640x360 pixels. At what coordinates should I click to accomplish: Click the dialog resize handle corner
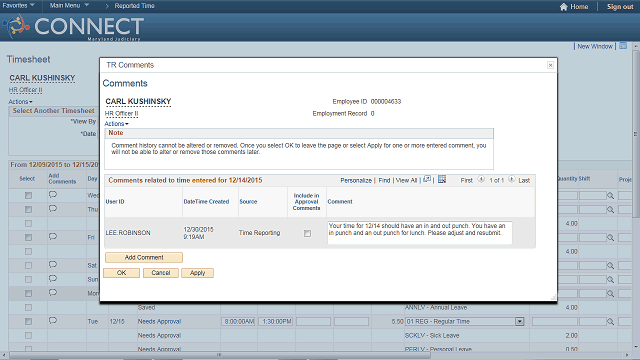[x=553, y=298]
